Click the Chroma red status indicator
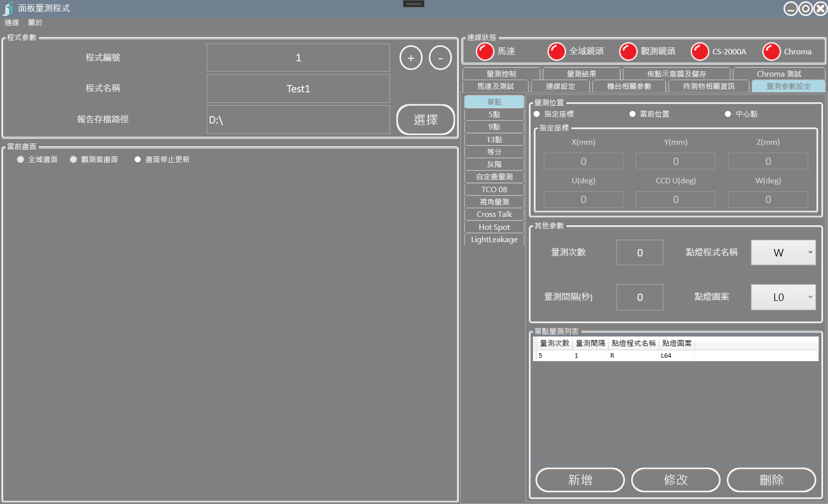Image resolution: width=828 pixels, height=504 pixels. click(771, 51)
